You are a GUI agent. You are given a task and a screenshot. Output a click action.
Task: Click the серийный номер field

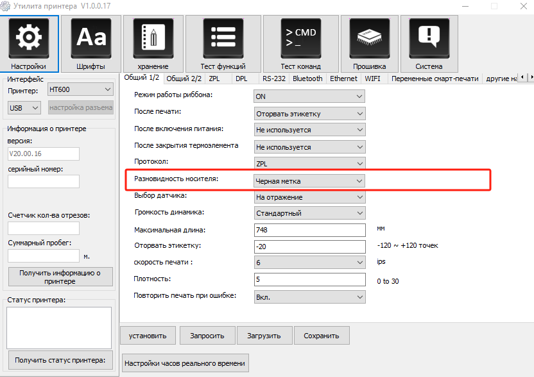point(44,181)
